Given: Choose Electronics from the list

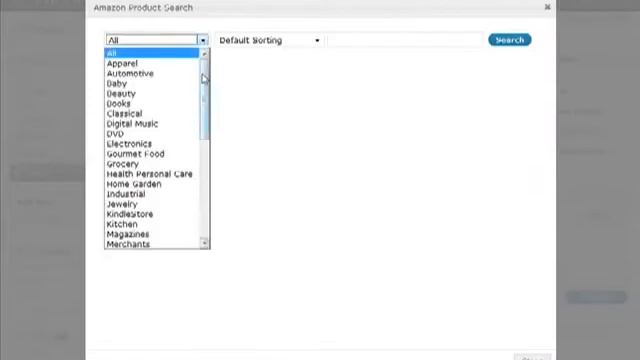Looking at the screenshot, I should tap(152, 144).
